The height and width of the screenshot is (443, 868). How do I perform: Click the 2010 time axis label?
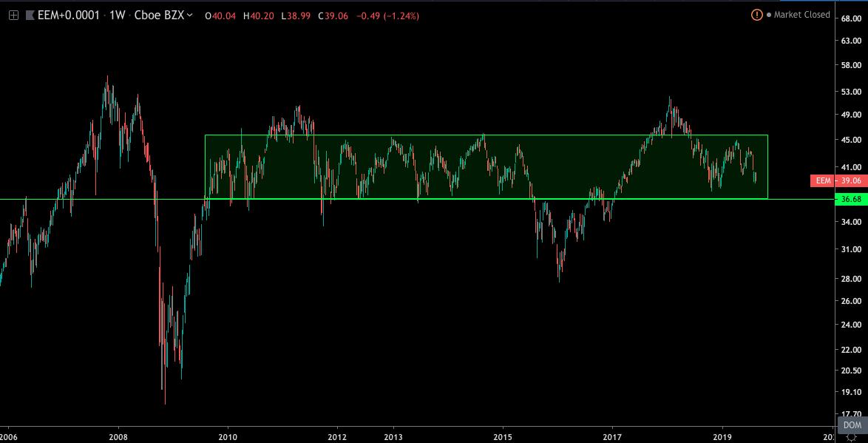pos(227,437)
